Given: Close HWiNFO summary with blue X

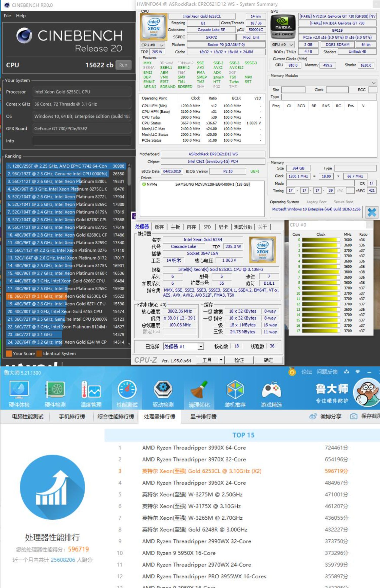Looking at the screenshot, I should coord(372,212).
